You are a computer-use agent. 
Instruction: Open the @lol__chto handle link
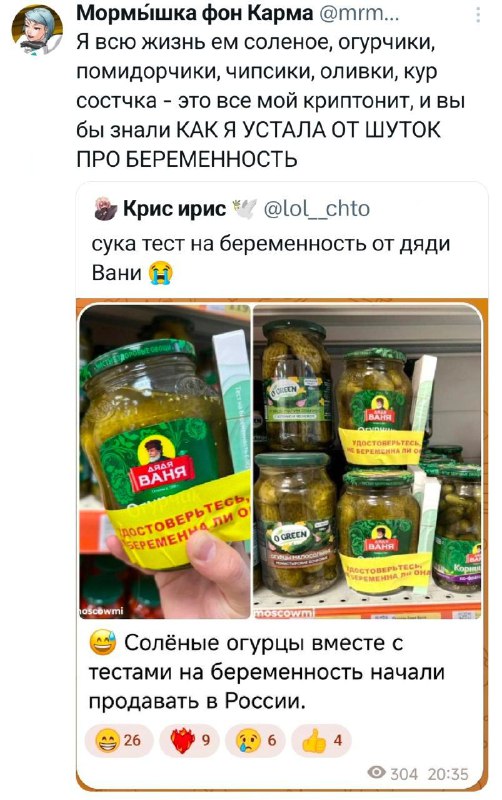tap(316, 209)
